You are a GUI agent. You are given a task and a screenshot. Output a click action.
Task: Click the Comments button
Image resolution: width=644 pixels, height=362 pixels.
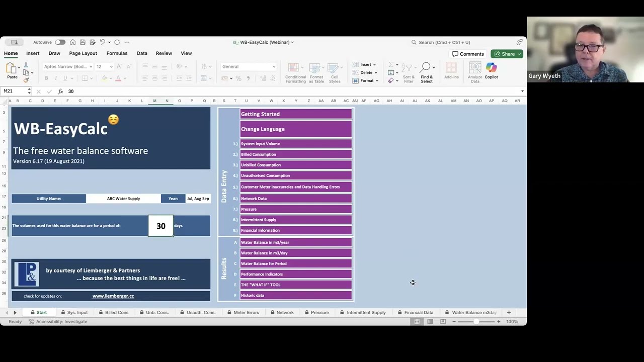tap(468, 54)
